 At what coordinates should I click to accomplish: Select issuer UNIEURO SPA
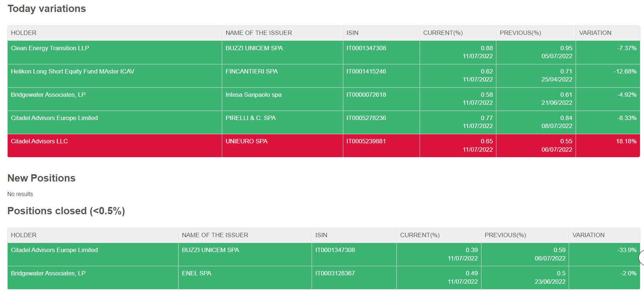pos(247,141)
